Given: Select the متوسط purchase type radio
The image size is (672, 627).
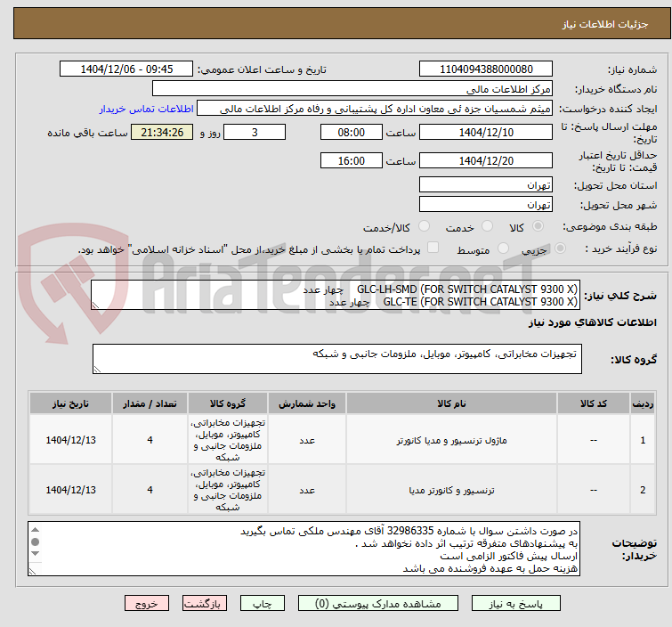Looking at the screenshot, I should 503,248.
